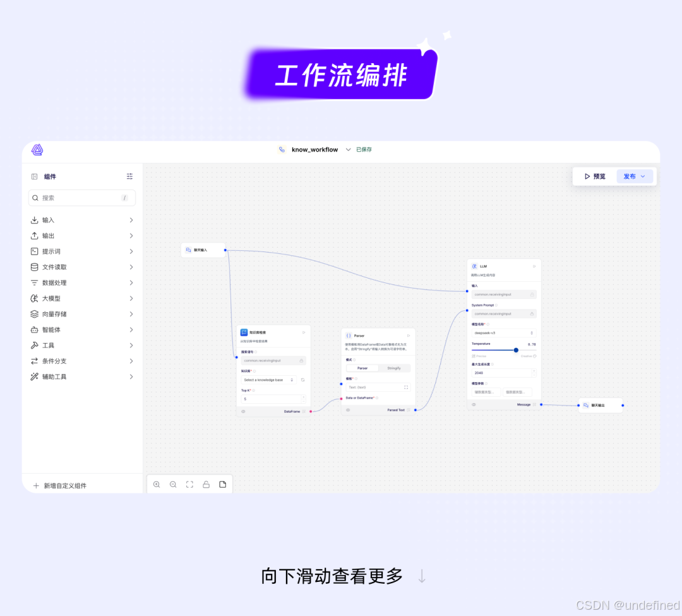Expand the 提示词 category chevron

(x=131, y=251)
